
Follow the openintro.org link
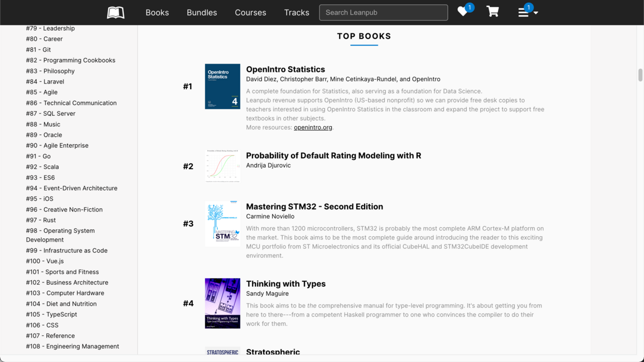point(313,127)
